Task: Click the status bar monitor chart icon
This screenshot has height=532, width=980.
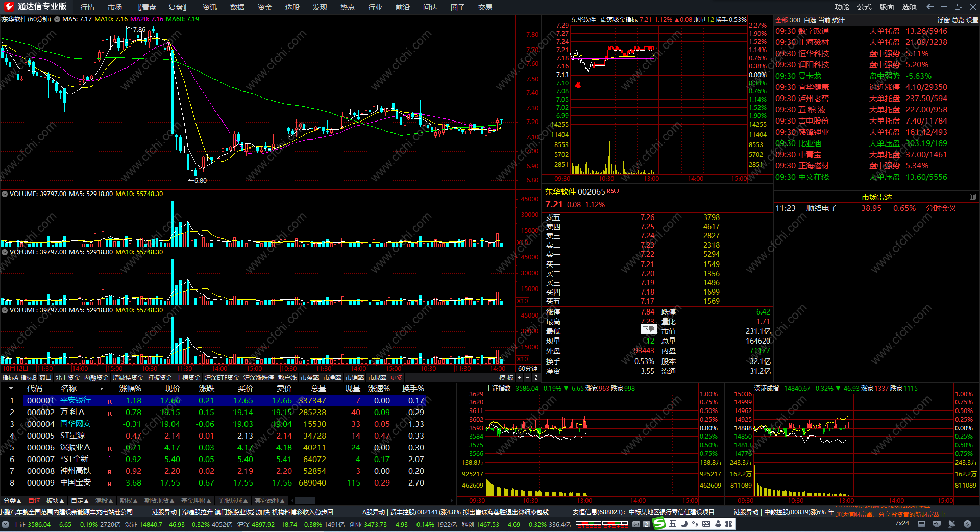Action: [937, 524]
